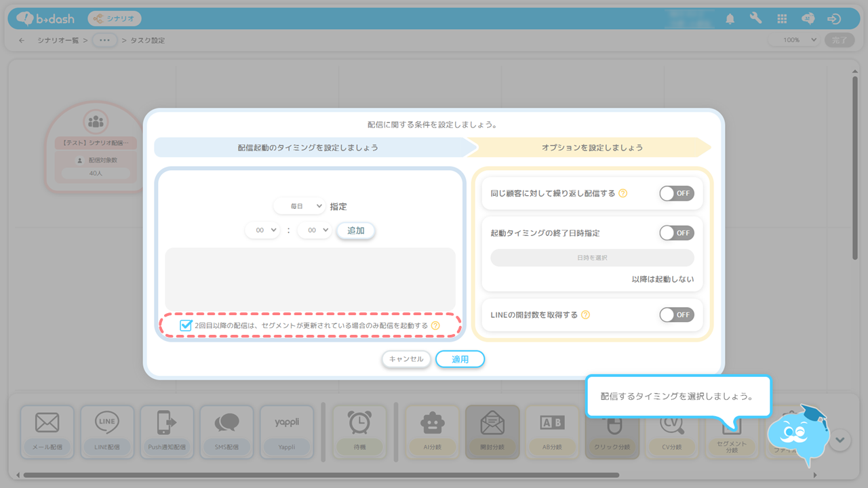The height and width of the screenshot is (488, 868).
Task: Expand the tile panel with the chevron button
Action: click(840, 440)
